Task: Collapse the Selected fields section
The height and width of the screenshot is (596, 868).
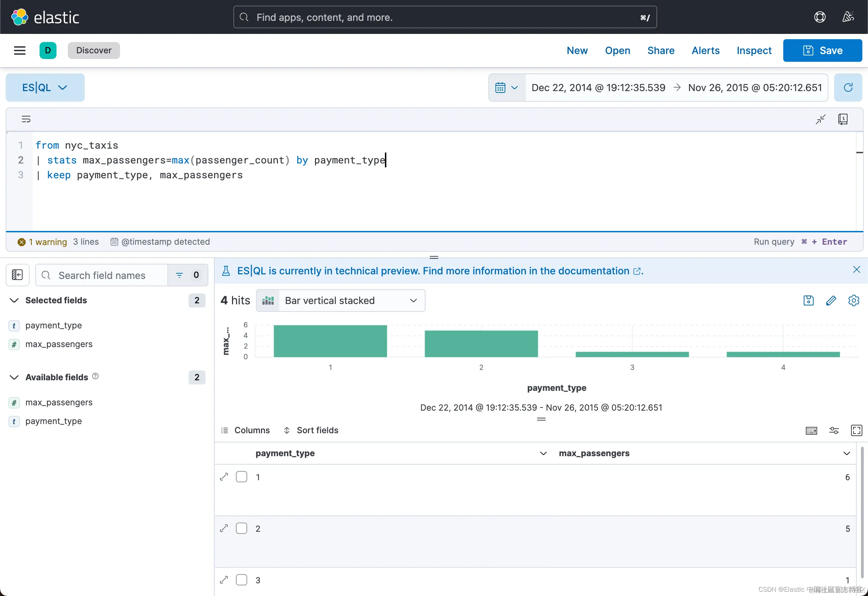Action: 14,300
